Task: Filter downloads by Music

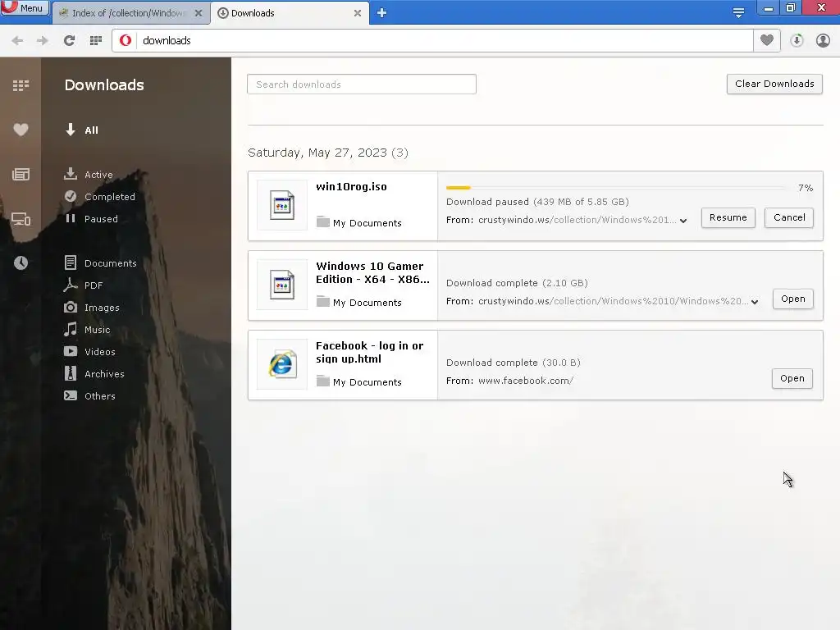Action: (87, 330)
